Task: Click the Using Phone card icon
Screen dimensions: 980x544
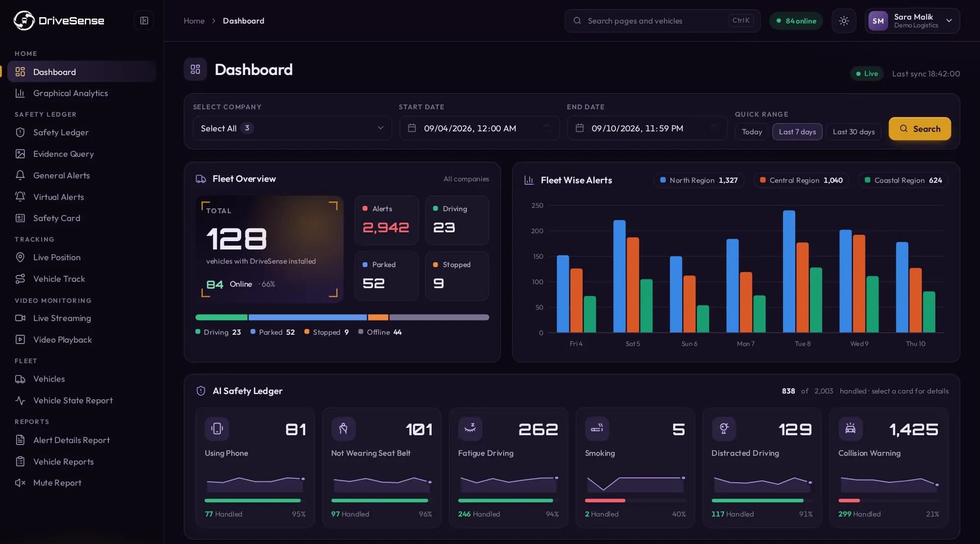Action: point(217,428)
